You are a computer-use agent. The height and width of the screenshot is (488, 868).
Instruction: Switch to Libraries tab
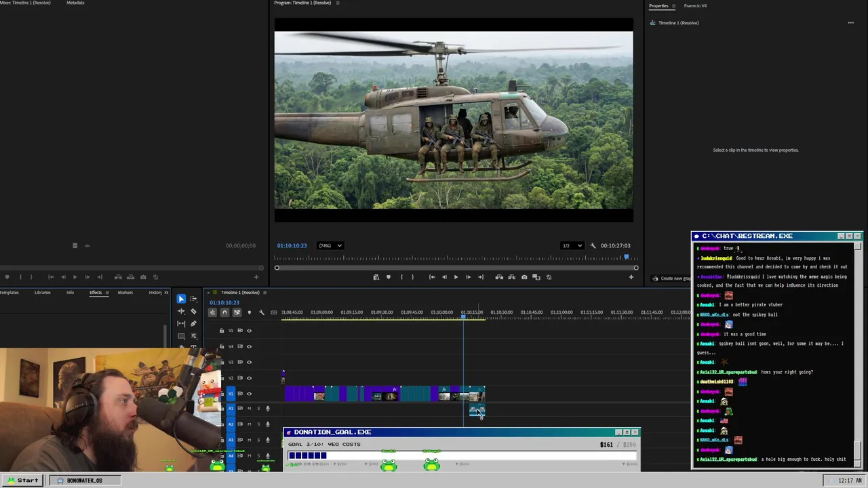tap(42, 293)
